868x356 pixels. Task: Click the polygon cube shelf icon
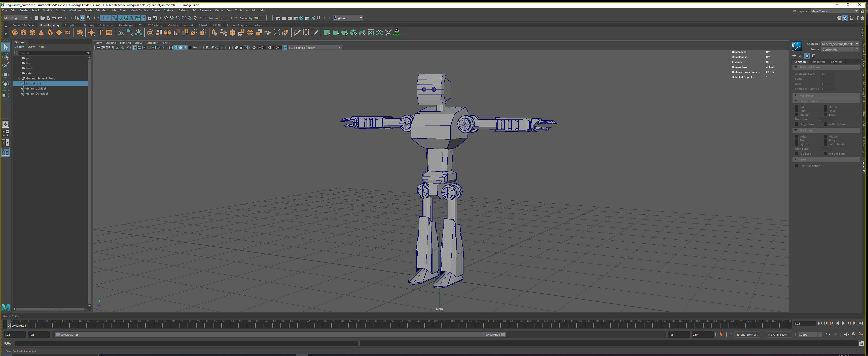(24, 33)
